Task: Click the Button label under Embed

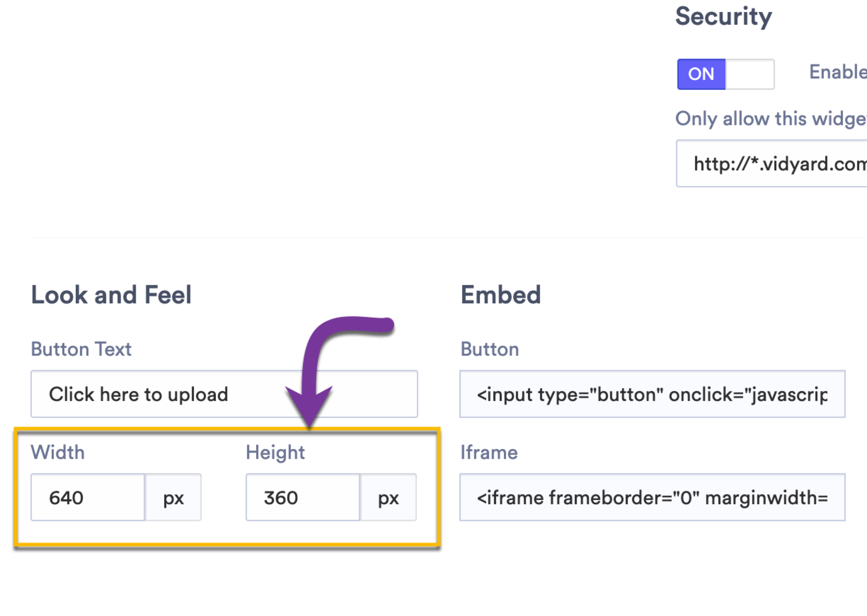Action: pos(490,349)
